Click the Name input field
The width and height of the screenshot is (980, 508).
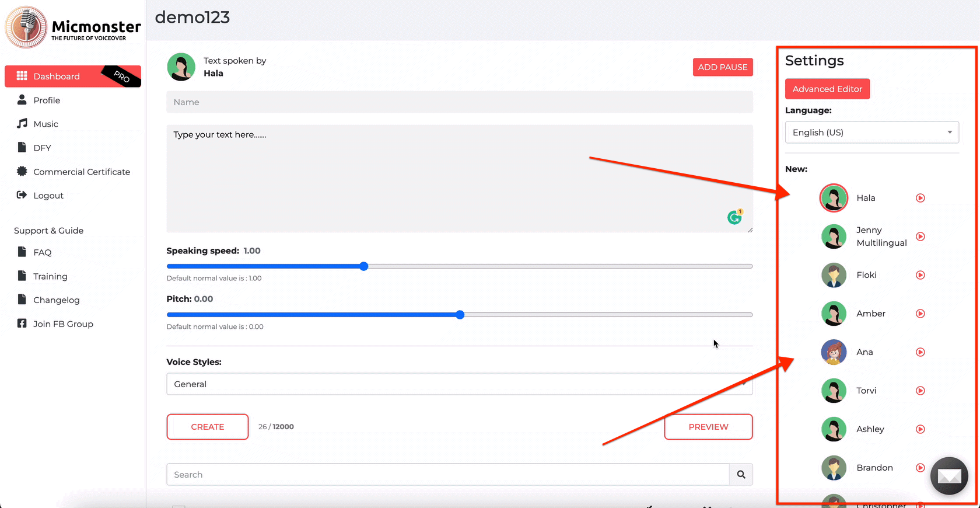[x=459, y=102]
